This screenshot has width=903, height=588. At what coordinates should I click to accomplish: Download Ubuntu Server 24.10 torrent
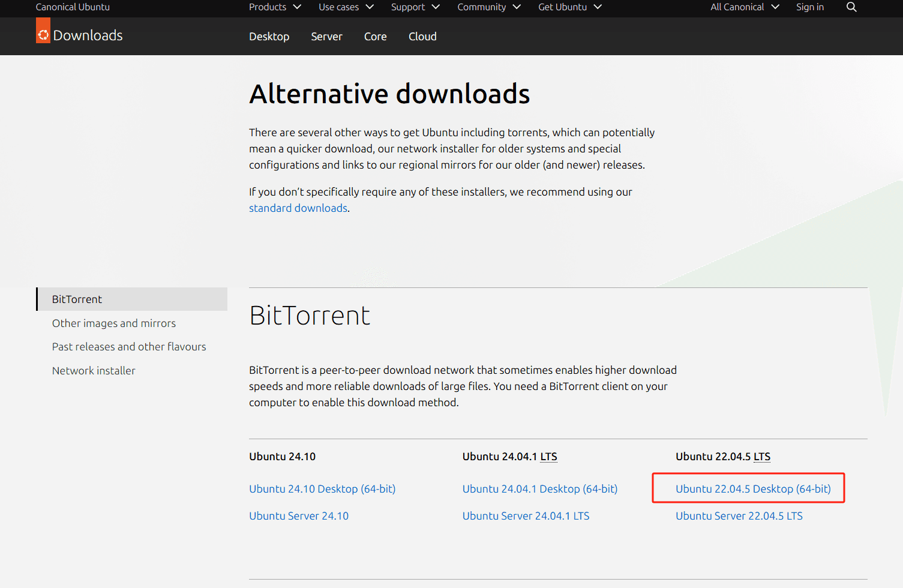[299, 516]
